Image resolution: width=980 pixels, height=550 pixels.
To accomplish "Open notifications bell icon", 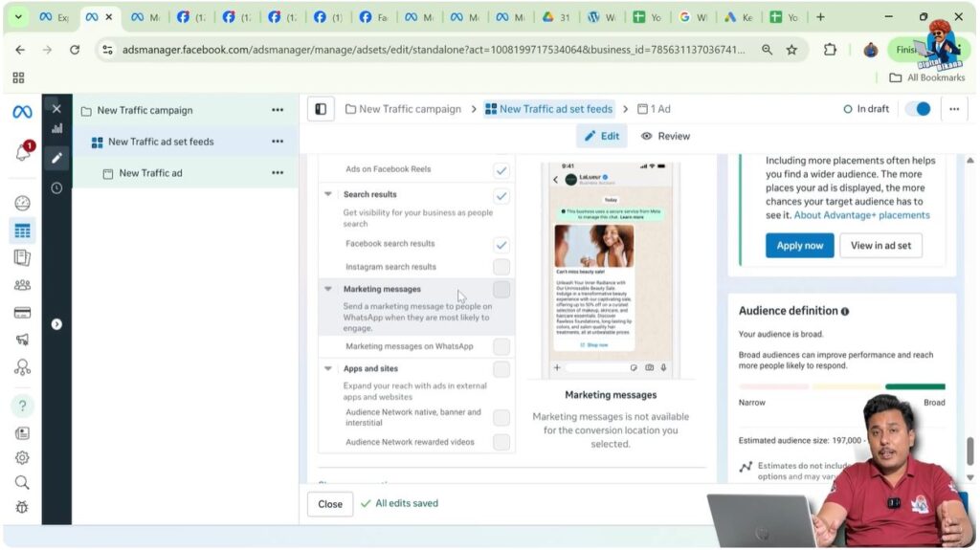I will (23, 151).
